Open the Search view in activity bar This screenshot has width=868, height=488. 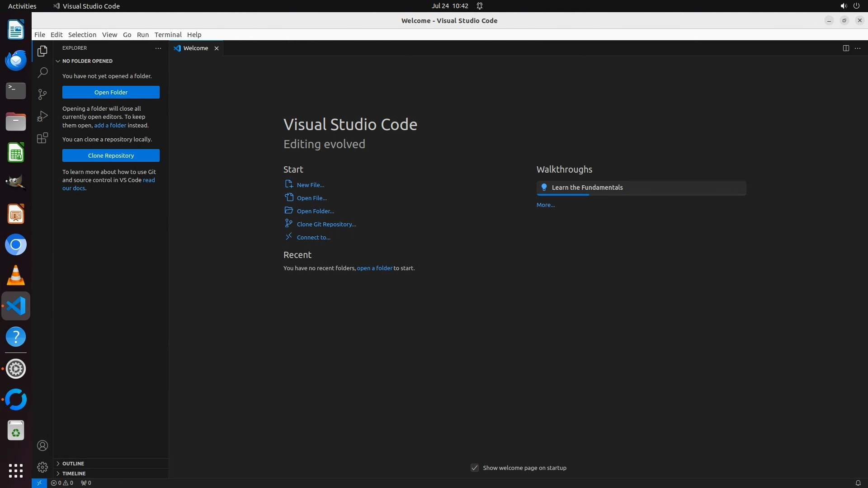click(x=42, y=72)
